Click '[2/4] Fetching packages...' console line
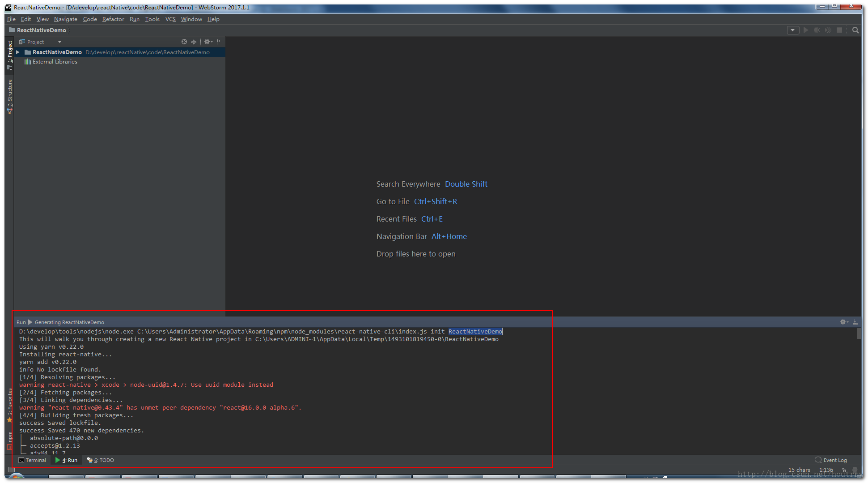This screenshot has width=868, height=483. click(x=66, y=393)
